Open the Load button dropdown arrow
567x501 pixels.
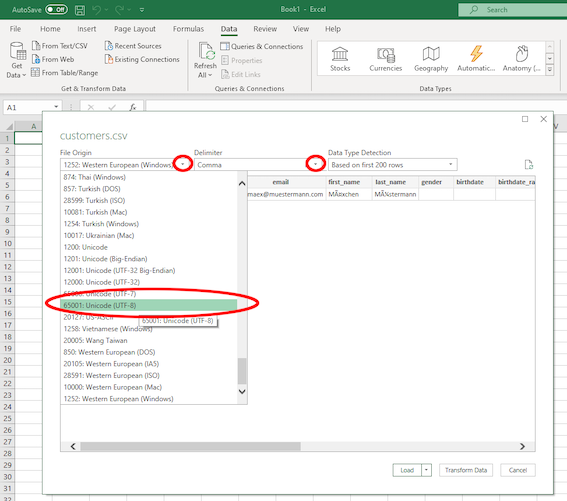coord(426,470)
